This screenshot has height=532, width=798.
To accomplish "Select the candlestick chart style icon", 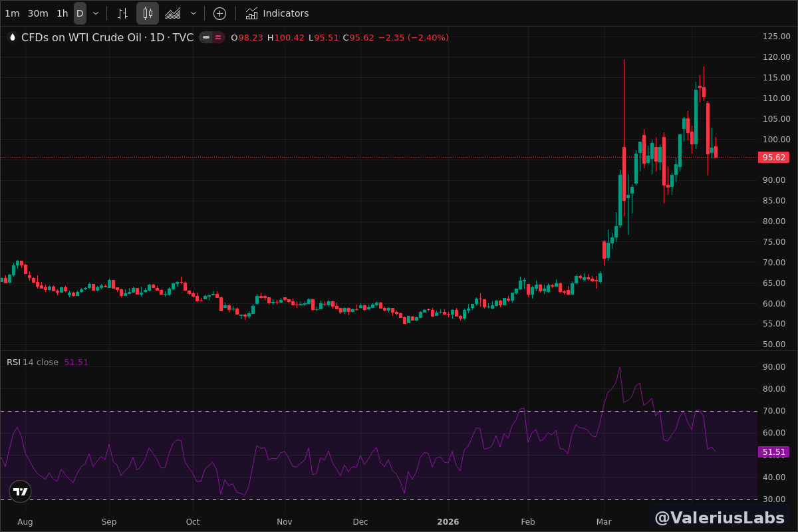I will point(148,13).
